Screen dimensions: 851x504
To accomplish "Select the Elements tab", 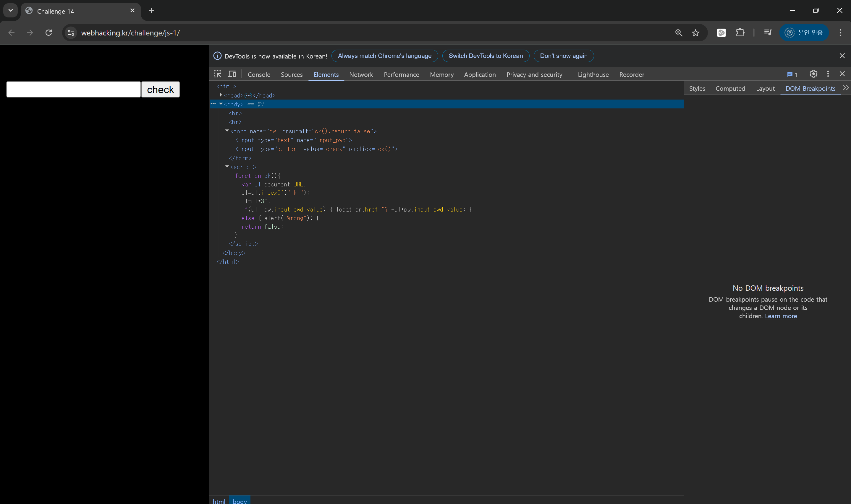I will (326, 74).
